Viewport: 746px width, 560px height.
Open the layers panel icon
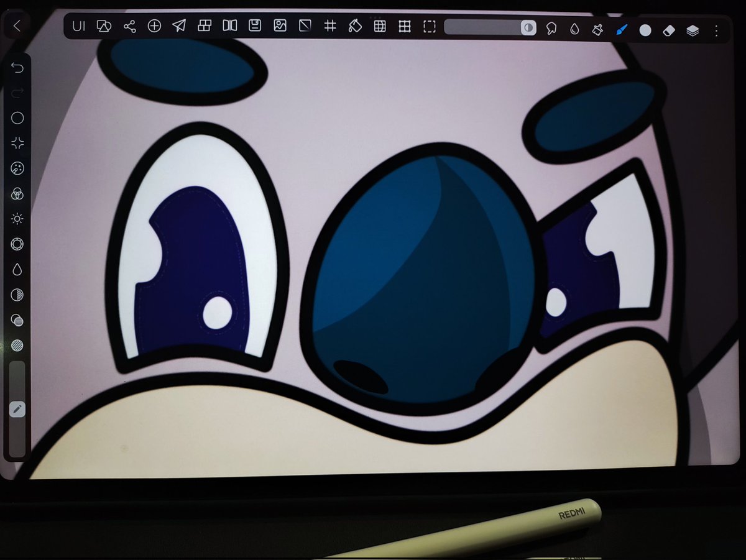click(693, 30)
